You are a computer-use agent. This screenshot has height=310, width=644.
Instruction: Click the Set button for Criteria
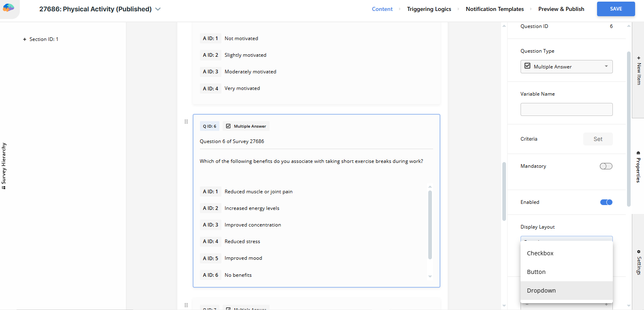click(597, 139)
